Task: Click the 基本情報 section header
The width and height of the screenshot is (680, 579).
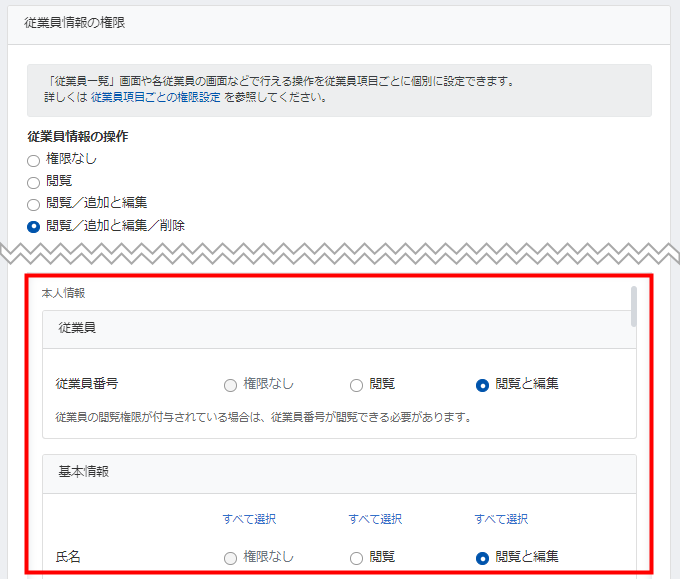Action: (x=340, y=474)
